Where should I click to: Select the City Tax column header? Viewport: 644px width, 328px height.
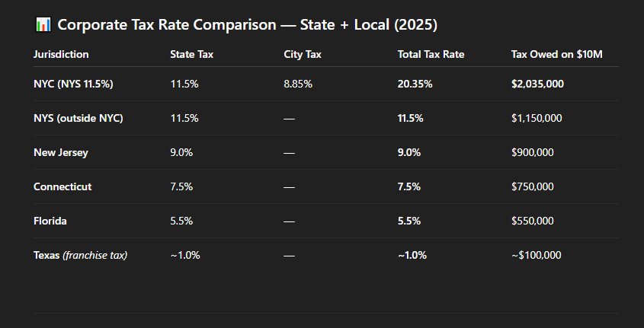303,54
